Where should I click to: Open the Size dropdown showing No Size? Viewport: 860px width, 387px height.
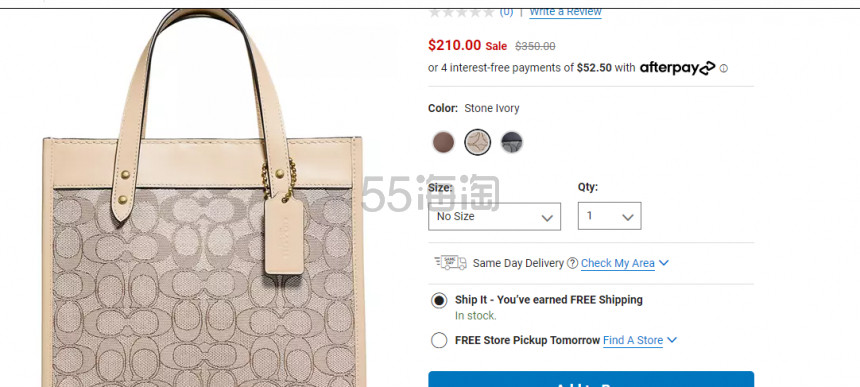494,217
